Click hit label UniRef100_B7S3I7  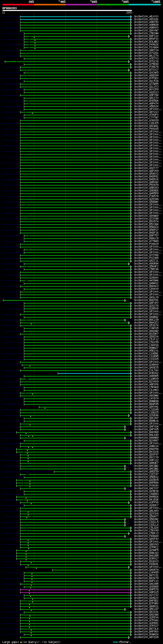click(x=146, y=70)
